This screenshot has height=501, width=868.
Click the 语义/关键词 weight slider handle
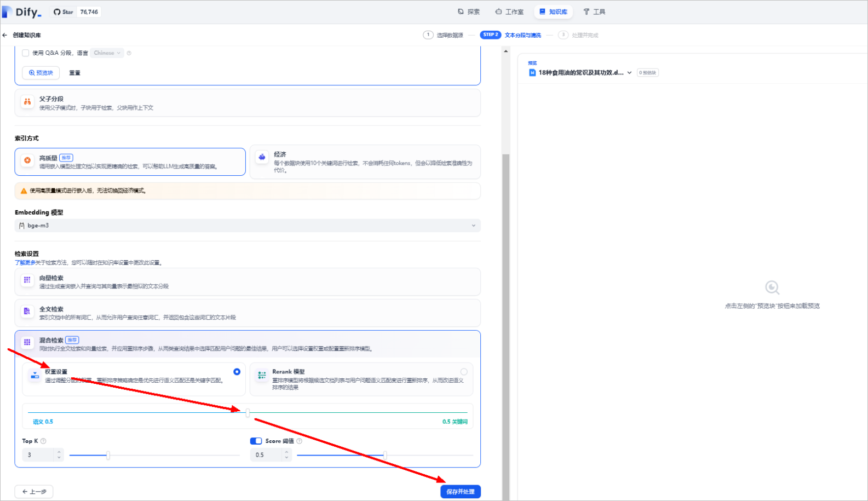[248, 413]
